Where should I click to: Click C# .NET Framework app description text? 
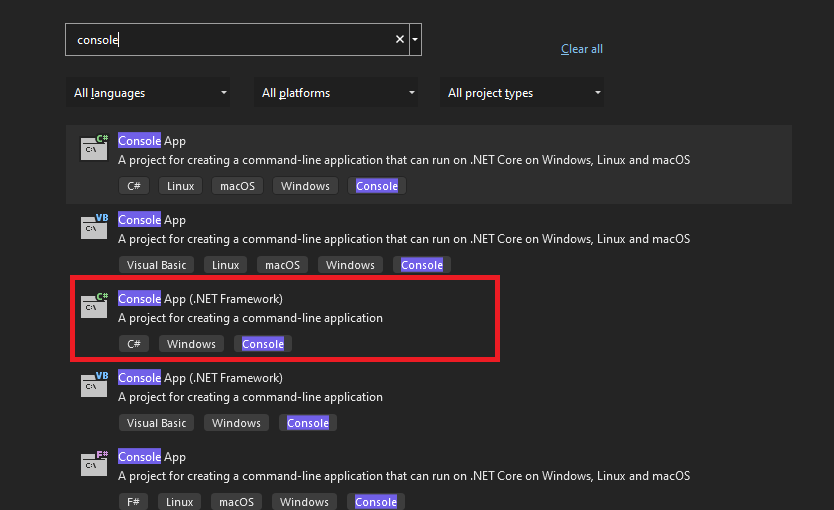tap(251, 318)
